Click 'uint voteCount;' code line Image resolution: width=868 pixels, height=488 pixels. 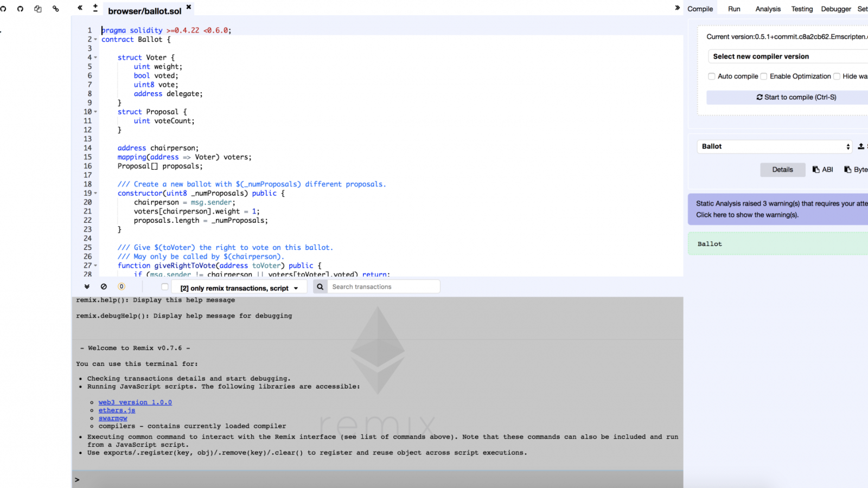(x=164, y=121)
